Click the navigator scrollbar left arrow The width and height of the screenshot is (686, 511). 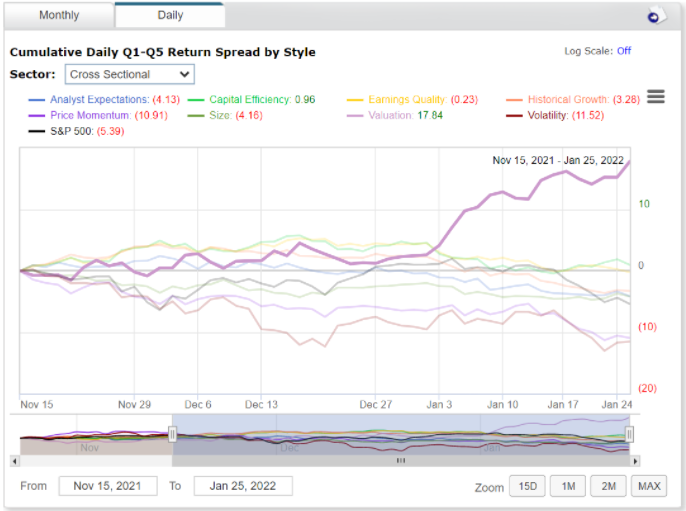click(15, 461)
